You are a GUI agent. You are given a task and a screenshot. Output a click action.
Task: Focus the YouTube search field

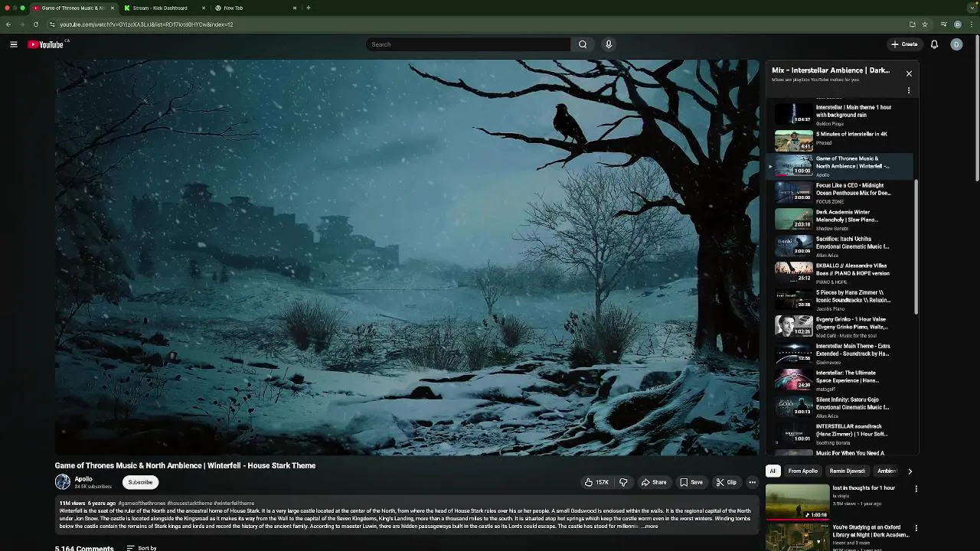469,44
